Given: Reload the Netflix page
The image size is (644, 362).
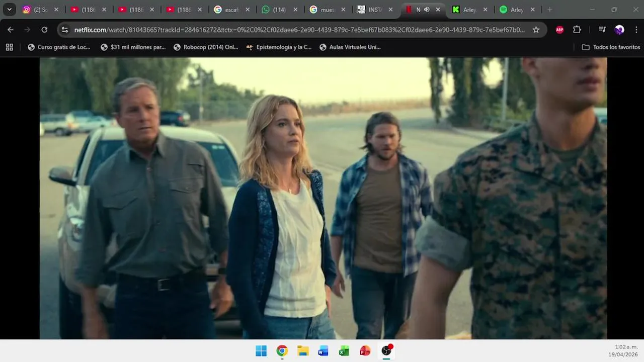Looking at the screenshot, I should coord(44,30).
